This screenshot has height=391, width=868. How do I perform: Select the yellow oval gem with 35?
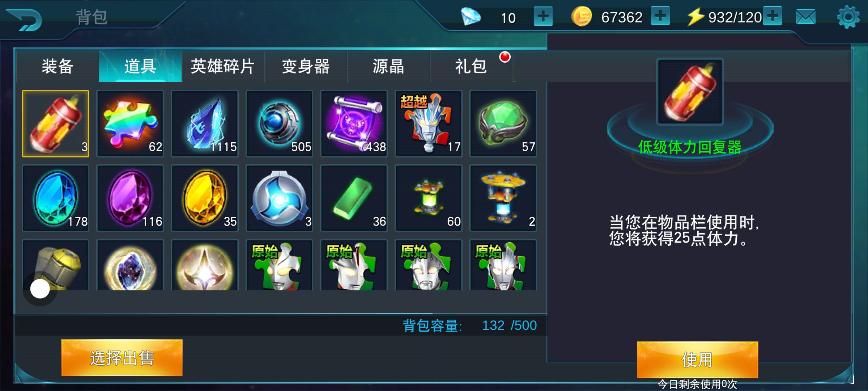click(x=205, y=198)
